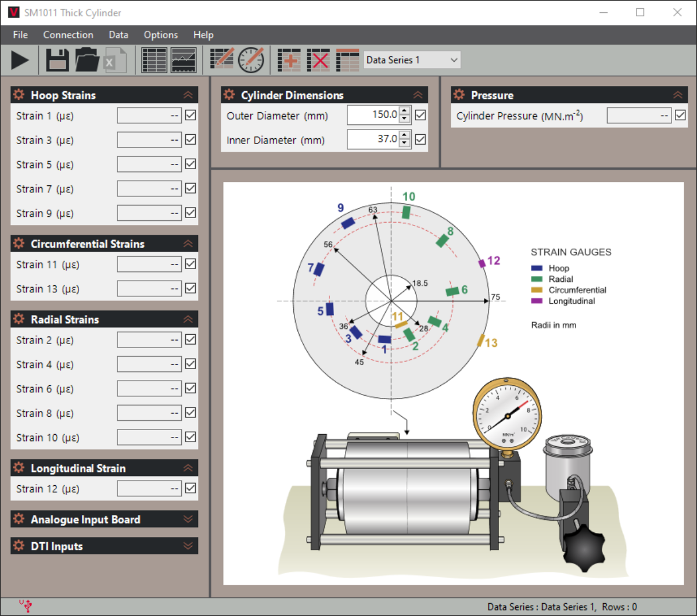Screen dimensions: 697x616
Task: Expand the DTI Inputs section
Action: click(x=187, y=546)
